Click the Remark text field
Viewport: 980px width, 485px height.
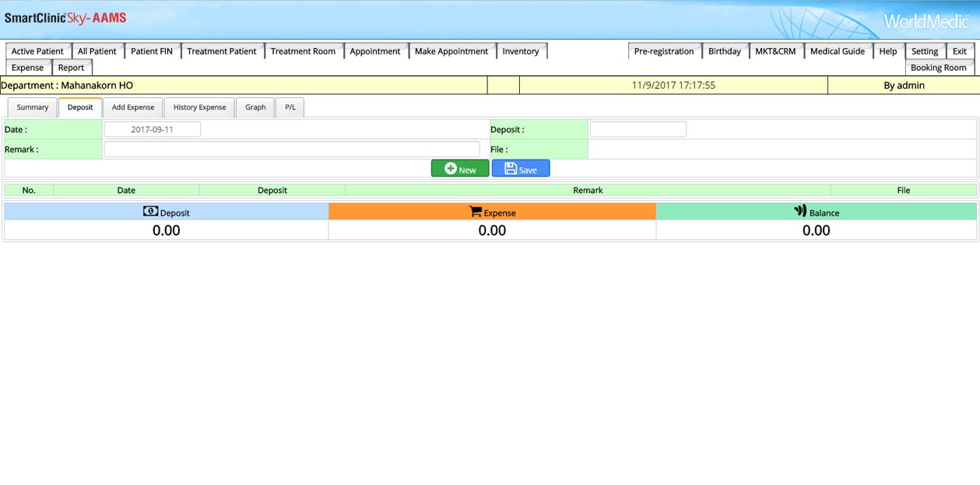pyautogui.click(x=292, y=149)
